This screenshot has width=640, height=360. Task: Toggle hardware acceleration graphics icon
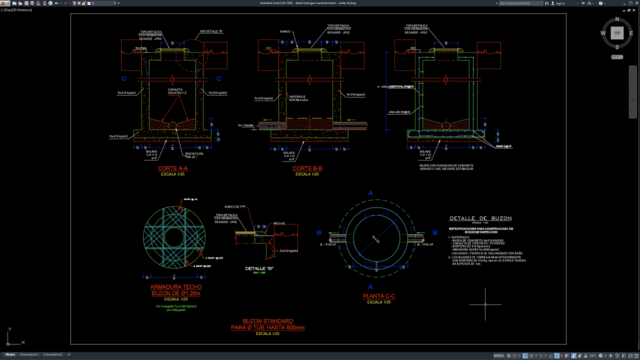tap(623, 356)
